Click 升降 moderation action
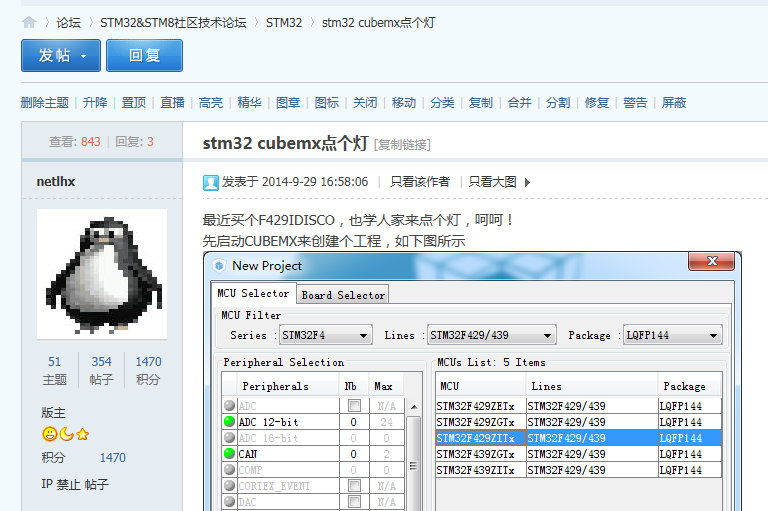 tap(95, 102)
